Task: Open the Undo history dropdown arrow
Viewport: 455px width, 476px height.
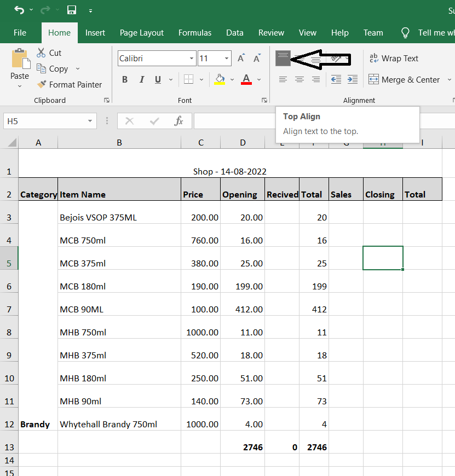Action: tap(31, 10)
